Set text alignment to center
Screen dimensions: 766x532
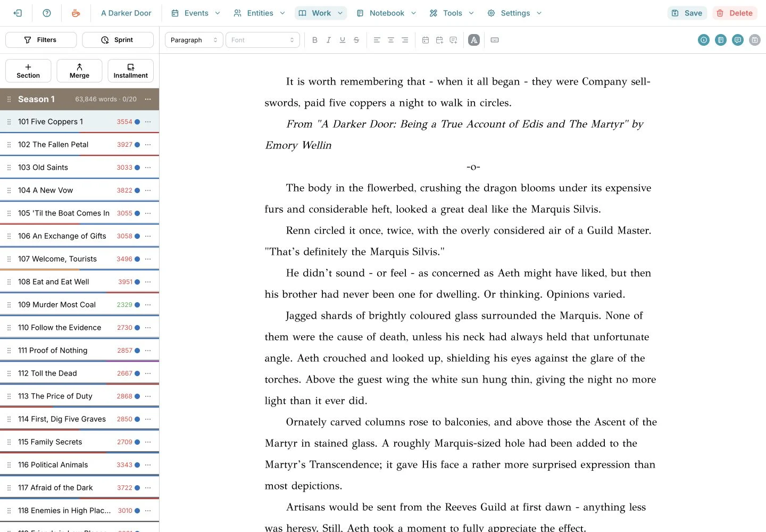[391, 40]
